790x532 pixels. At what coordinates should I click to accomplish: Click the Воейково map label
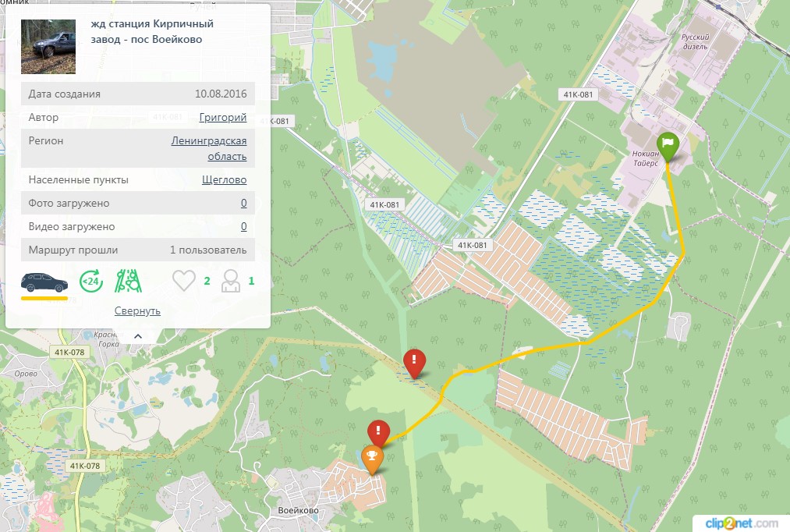click(298, 510)
